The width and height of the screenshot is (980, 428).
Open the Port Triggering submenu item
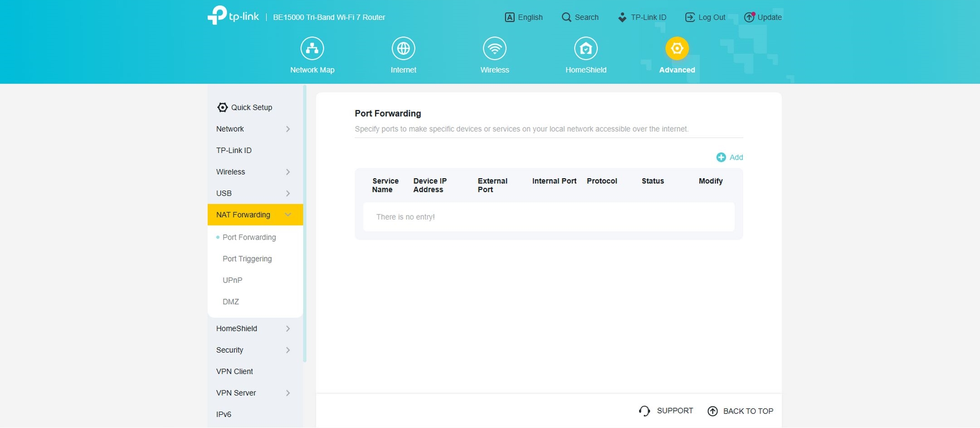[247, 259]
